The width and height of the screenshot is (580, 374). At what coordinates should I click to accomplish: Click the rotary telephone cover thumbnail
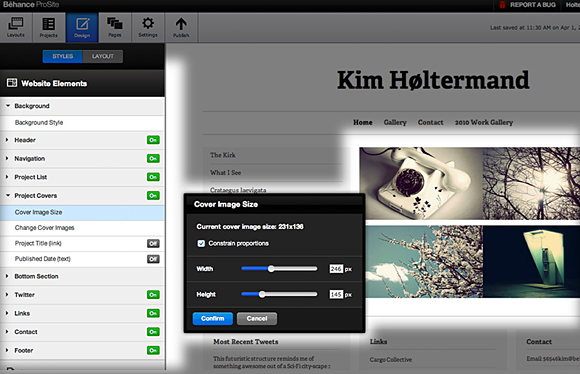pos(421,183)
